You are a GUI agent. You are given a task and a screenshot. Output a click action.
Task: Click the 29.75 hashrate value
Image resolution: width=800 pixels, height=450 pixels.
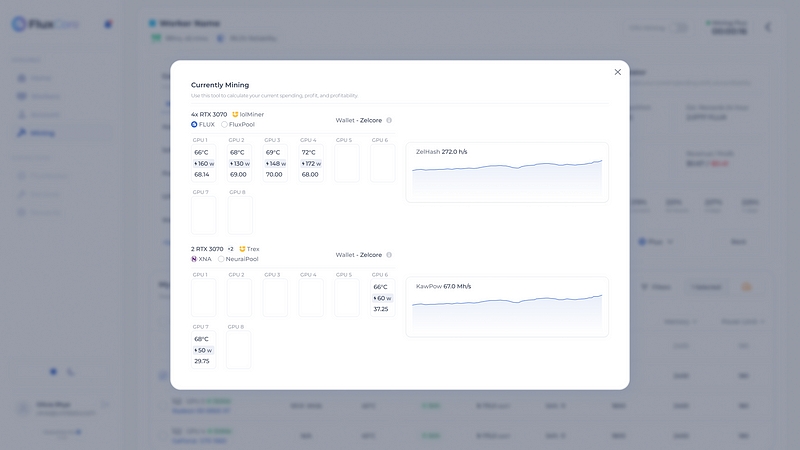202,361
